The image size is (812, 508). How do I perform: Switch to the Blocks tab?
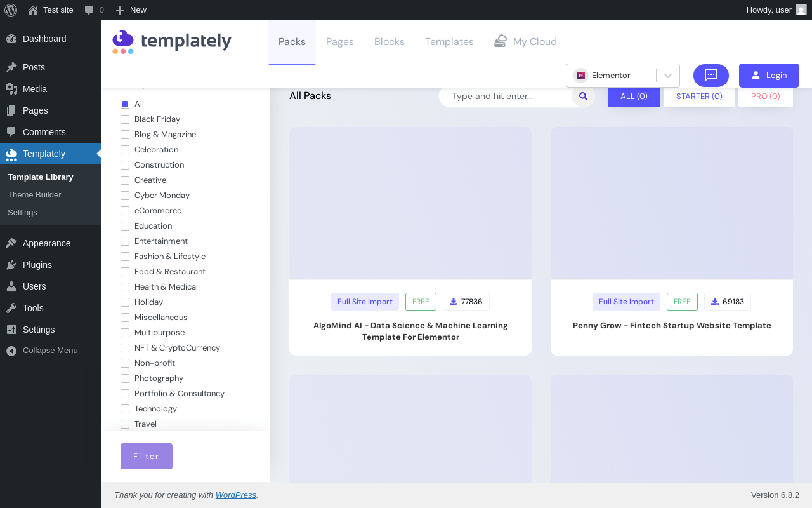point(390,42)
